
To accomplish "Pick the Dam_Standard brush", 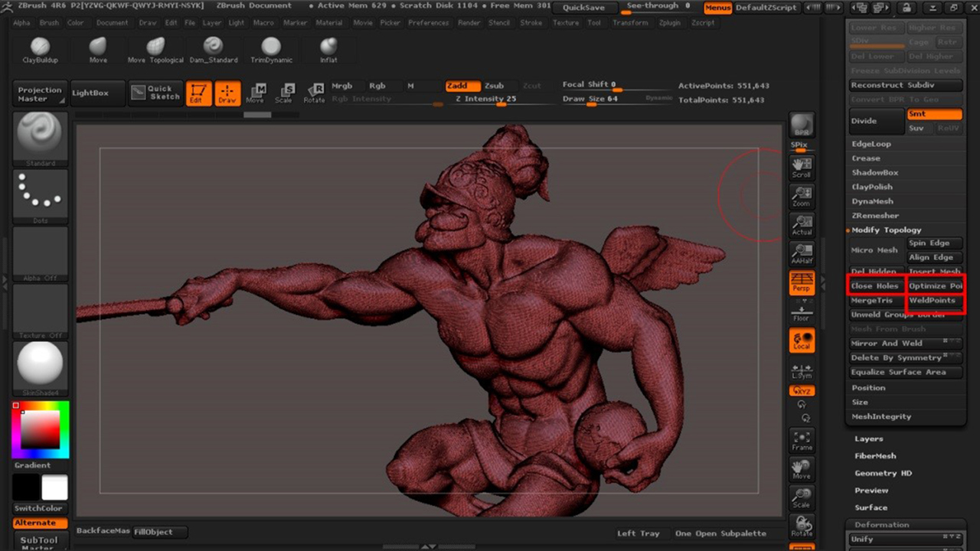I will pos(213,49).
